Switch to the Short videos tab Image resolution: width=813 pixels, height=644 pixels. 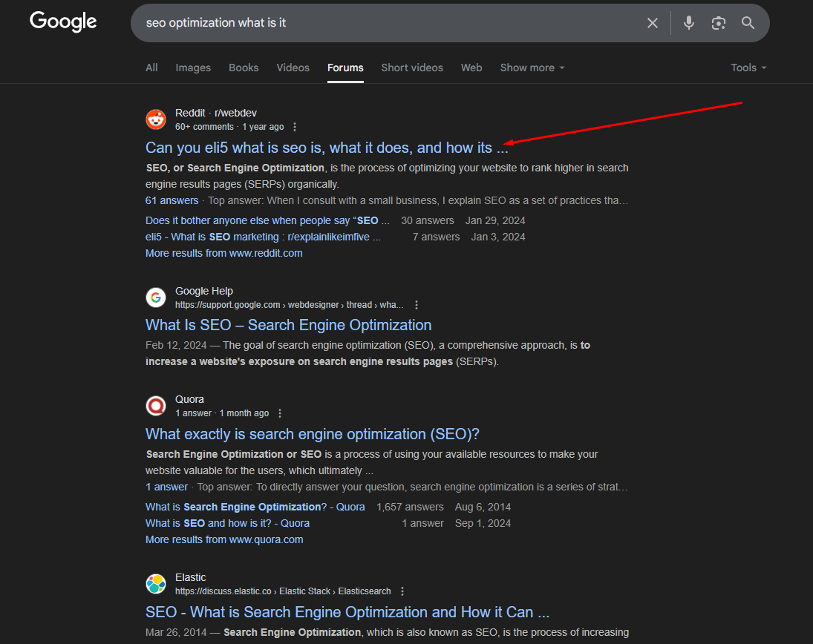click(412, 68)
